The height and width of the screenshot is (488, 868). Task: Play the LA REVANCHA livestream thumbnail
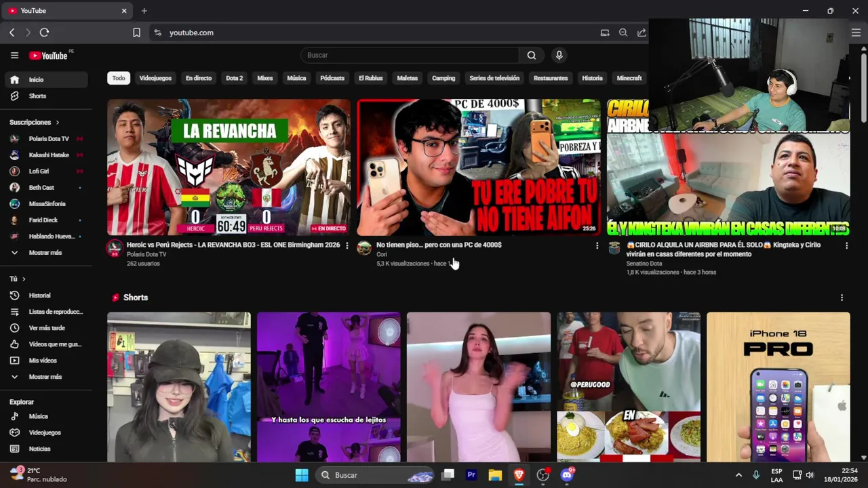point(229,167)
